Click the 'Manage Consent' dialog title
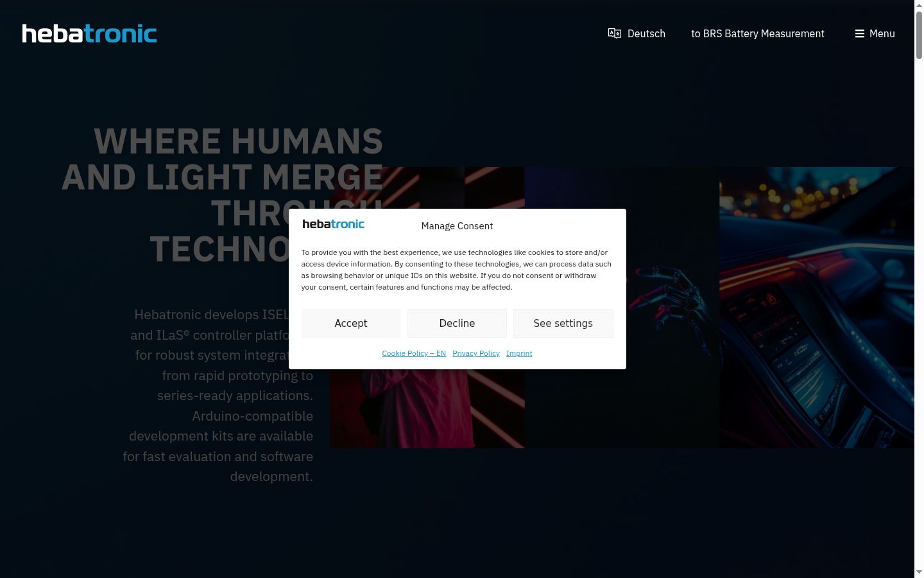Screen dimensions: 924x578 (x=457, y=226)
